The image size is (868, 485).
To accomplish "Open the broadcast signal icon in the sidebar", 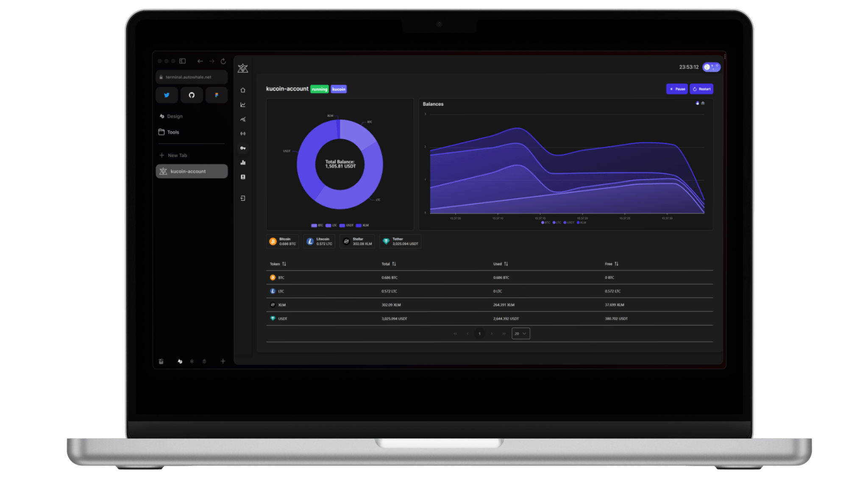I will (243, 134).
